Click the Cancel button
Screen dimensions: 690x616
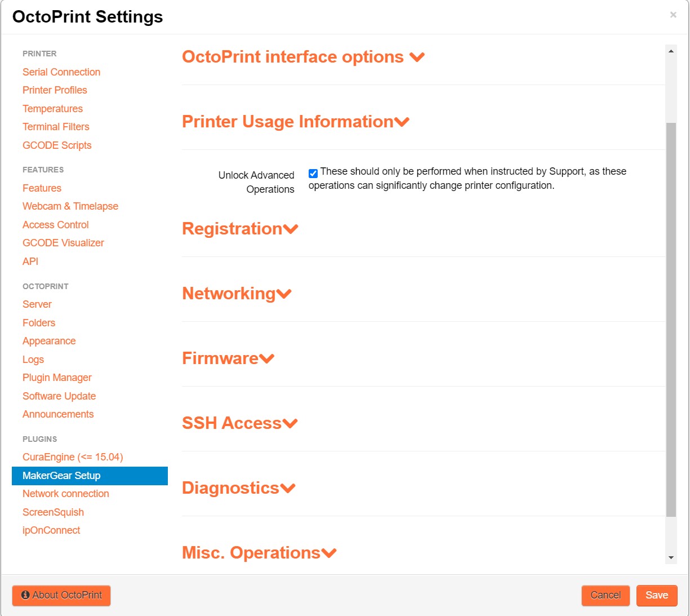click(x=606, y=595)
